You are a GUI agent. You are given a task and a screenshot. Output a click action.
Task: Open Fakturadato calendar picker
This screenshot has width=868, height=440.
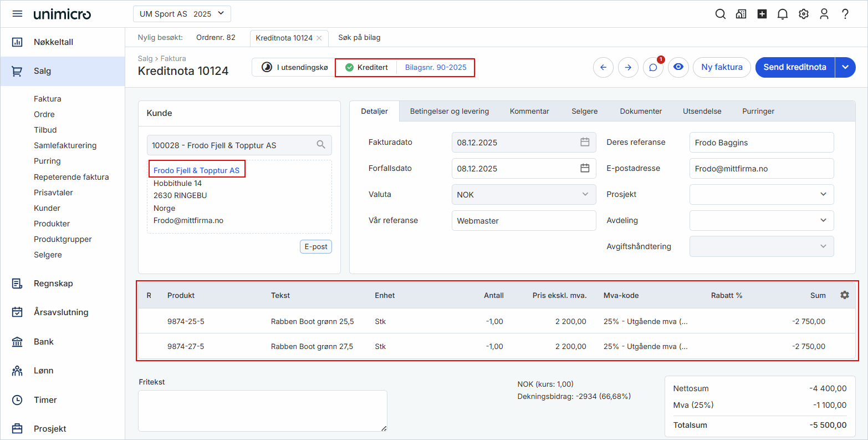[x=585, y=142]
